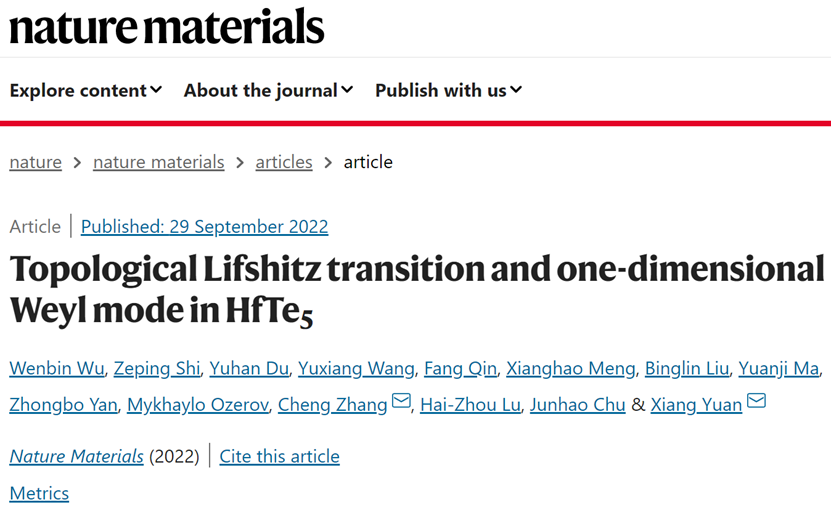
Task: Open the About the journal dropdown
Action: point(268,90)
